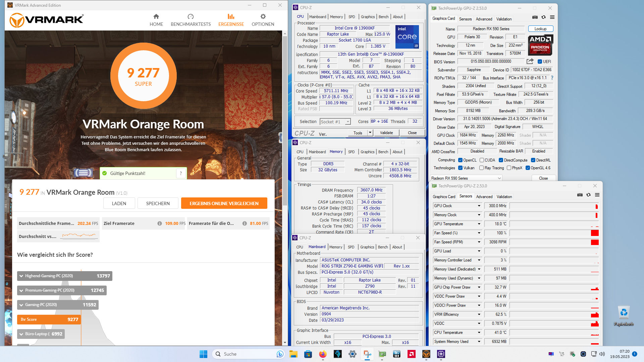The image size is (644, 362).
Task: Expand Gaming-PC (2020) comparison row
Action: (x=58, y=305)
